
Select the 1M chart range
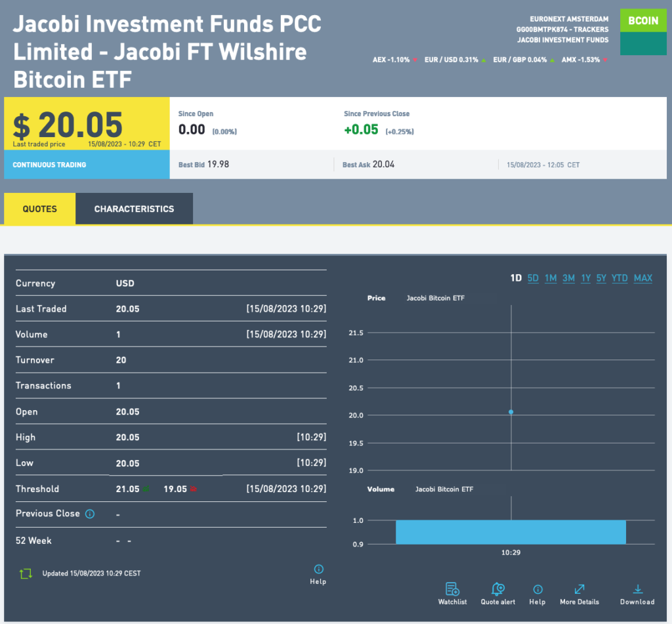click(551, 278)
